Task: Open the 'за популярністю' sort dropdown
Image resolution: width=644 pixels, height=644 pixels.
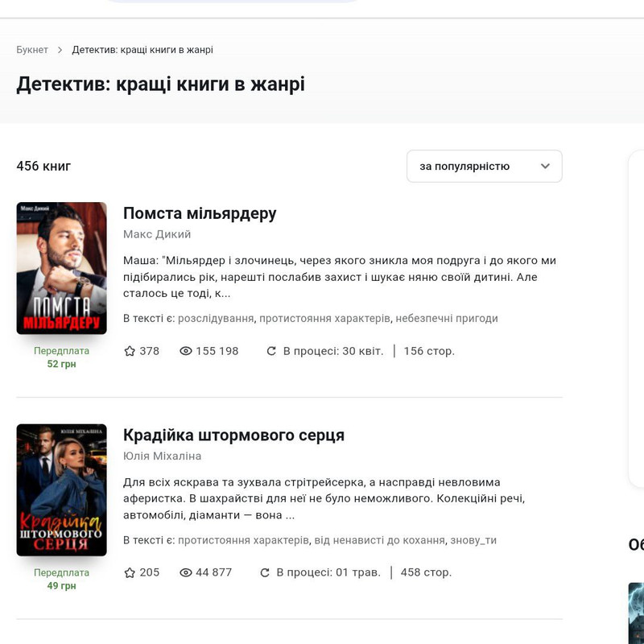Action: point(485,167)
